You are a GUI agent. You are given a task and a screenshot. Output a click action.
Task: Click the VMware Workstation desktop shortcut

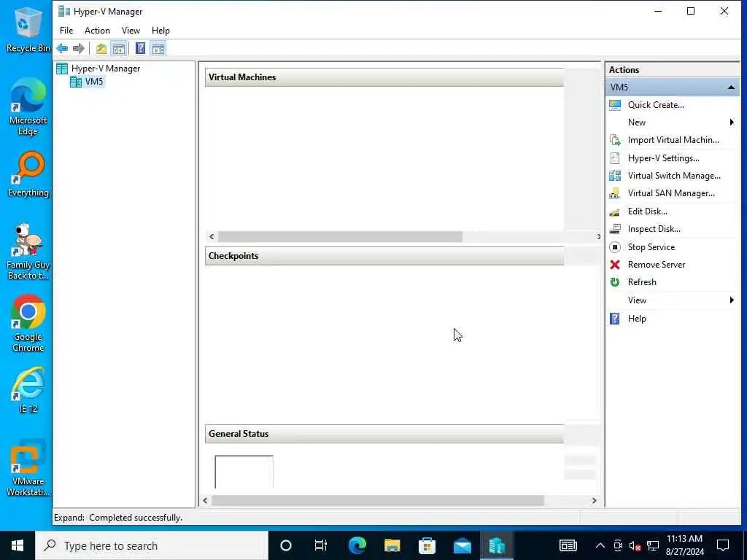click(x=28, y=468)
